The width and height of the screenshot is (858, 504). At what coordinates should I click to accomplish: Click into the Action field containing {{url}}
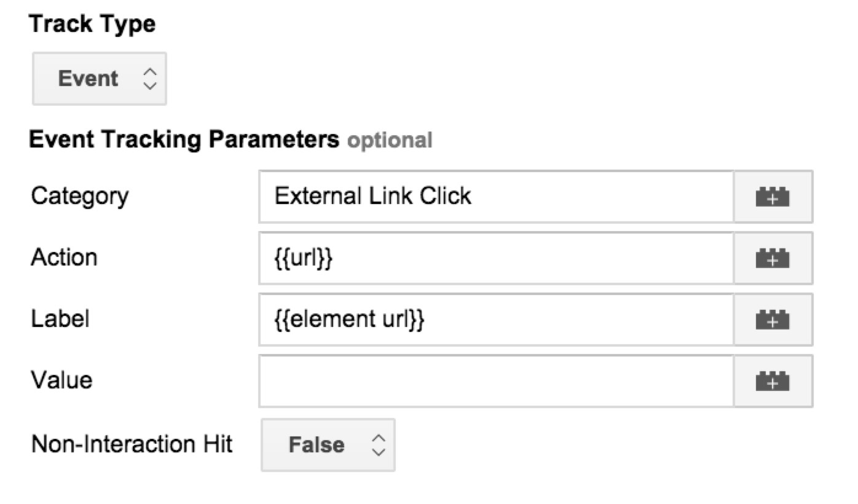[496, 258]
